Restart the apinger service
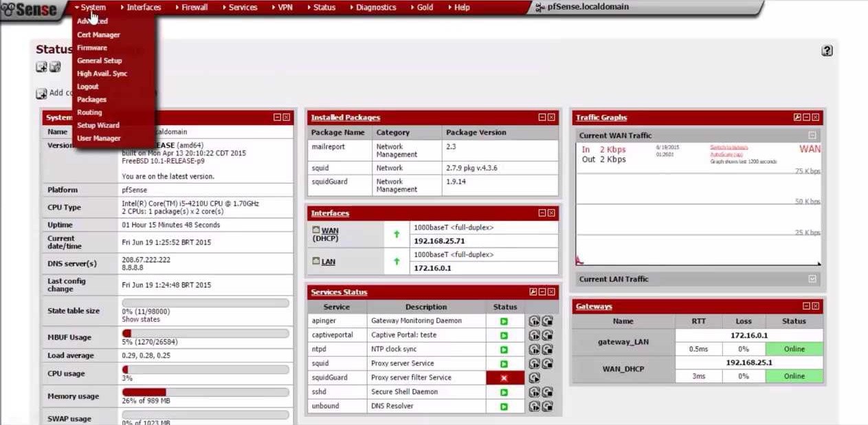 click(x=534, y=320)
